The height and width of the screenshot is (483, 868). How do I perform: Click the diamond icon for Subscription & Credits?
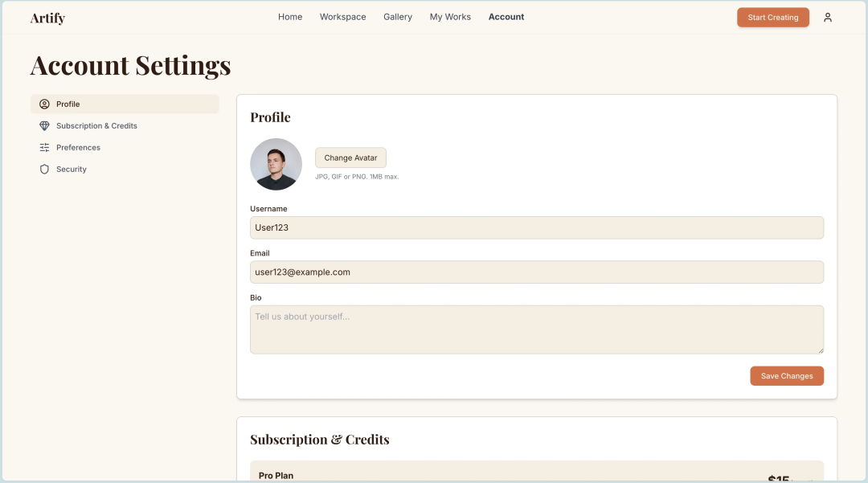(x=44, y=126)
